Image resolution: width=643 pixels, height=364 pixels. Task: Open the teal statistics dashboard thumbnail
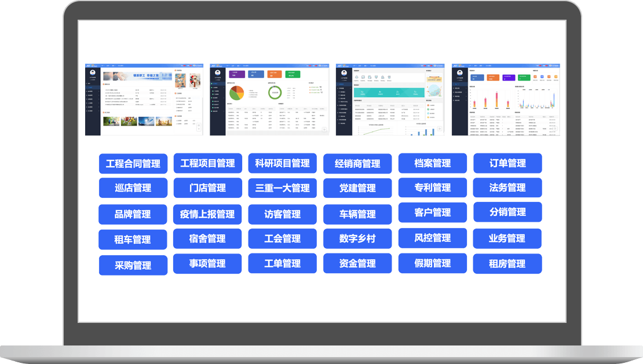(389, 100)
